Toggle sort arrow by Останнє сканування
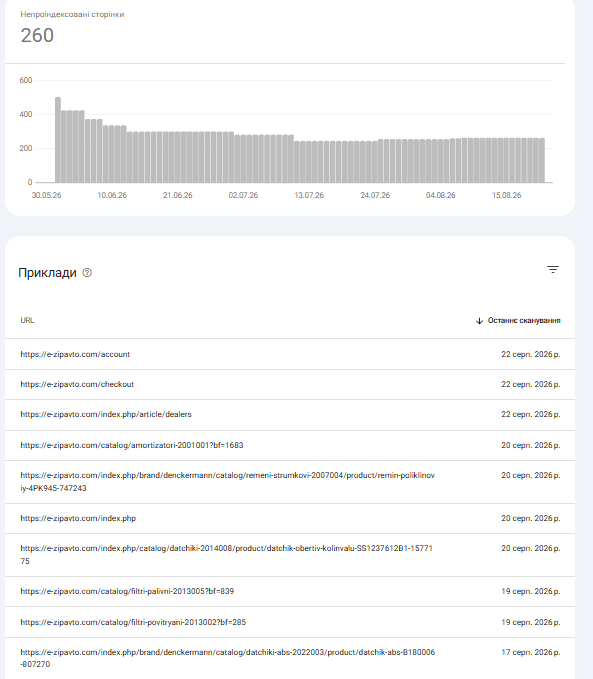 pyautogui.click(x=479, y=321)
